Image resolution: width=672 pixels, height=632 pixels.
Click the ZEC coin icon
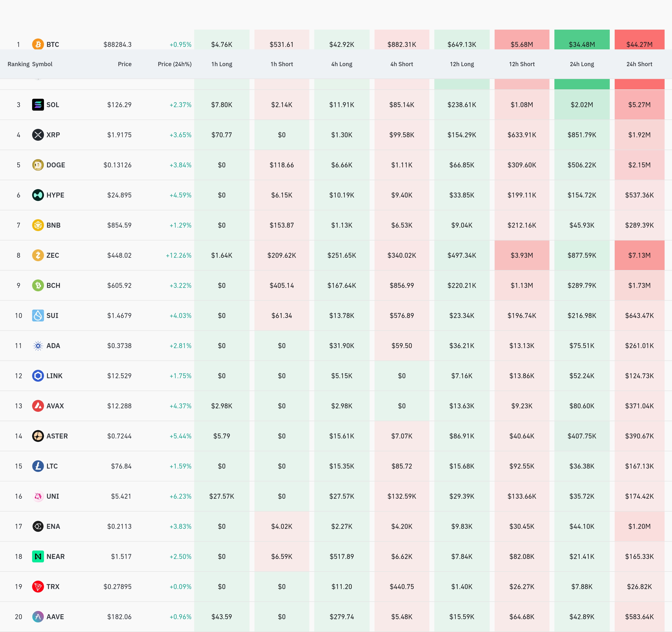[38, 255]
